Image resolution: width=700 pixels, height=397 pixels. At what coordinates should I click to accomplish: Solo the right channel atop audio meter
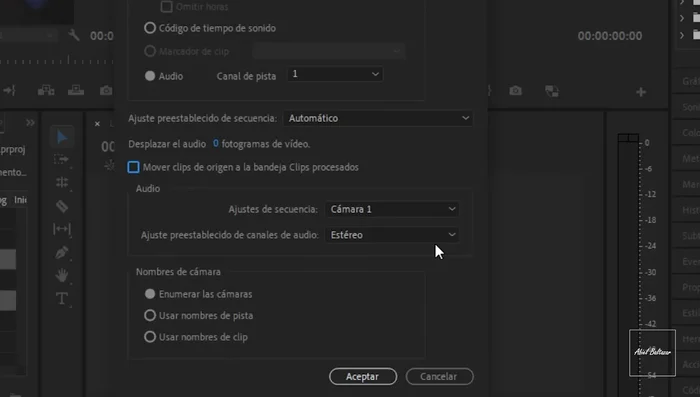(x=633, y=138)
